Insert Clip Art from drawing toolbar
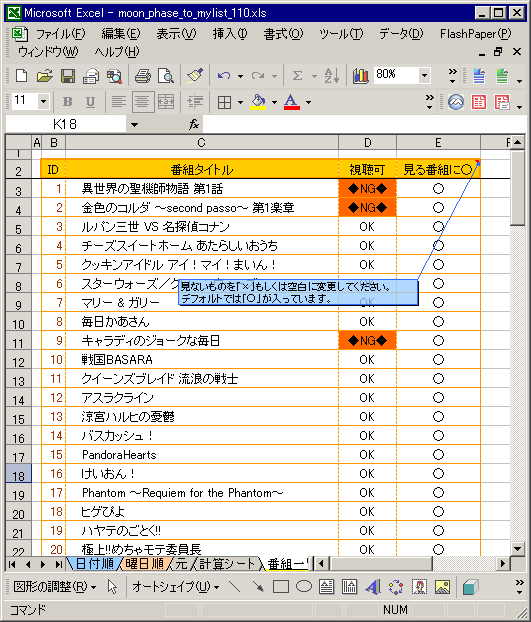Screen dimensions: 531x622 point(419,586)
